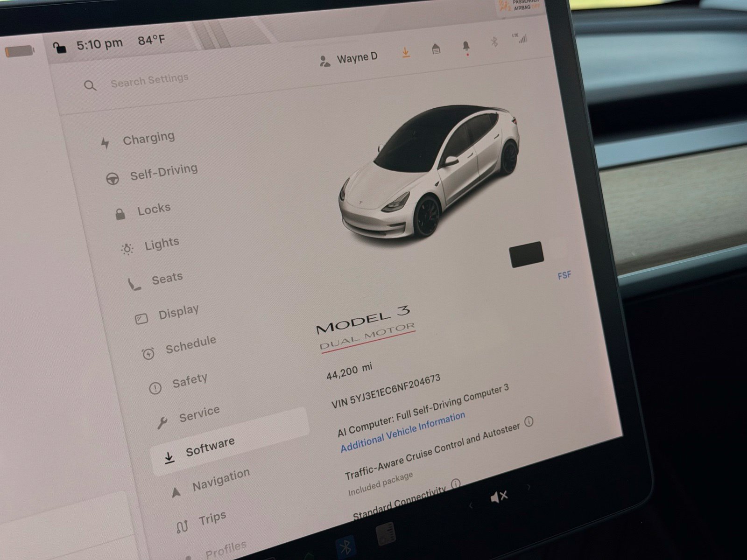The width and height of the screenshot is (747, 560).
Task: Tap the muted speaker volume icon
Action: pos(499,497)
